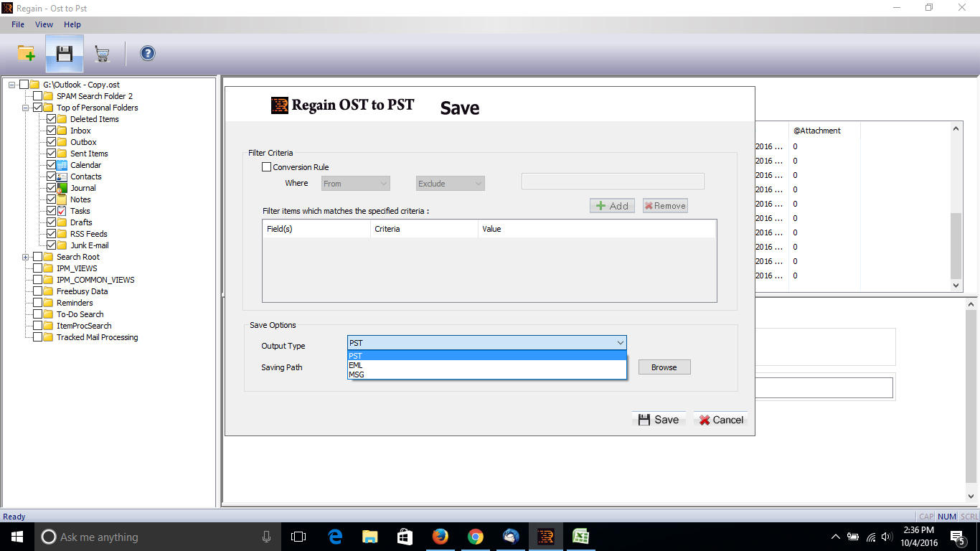Click the @Attachment column header
980x551 pixels.
tap(824, 131)
